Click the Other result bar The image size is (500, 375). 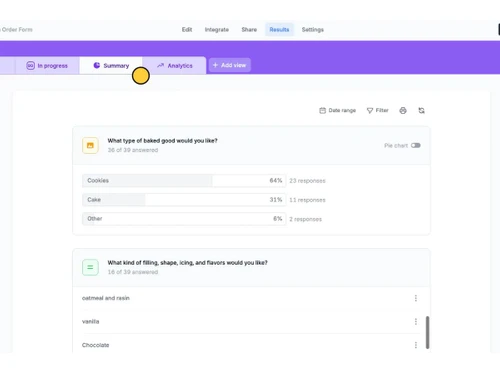point(184,219)
